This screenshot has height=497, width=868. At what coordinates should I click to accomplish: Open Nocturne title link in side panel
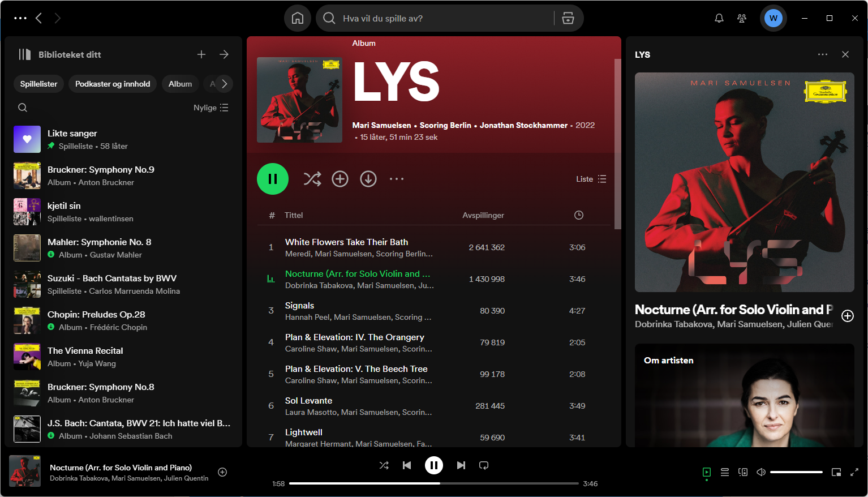click(734, 310)
